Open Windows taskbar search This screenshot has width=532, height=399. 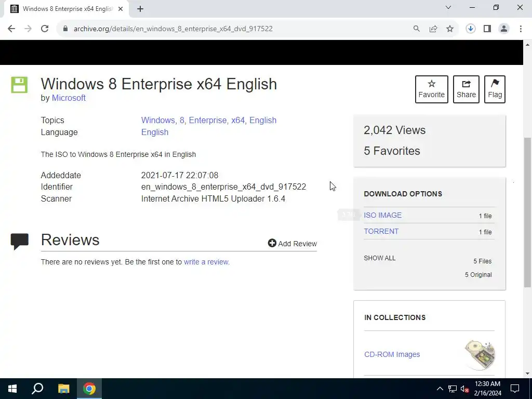(37, 389)
